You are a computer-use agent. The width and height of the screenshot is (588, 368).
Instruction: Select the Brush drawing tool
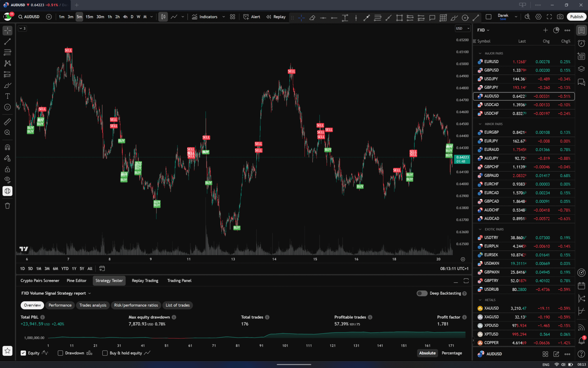point(7,85)
